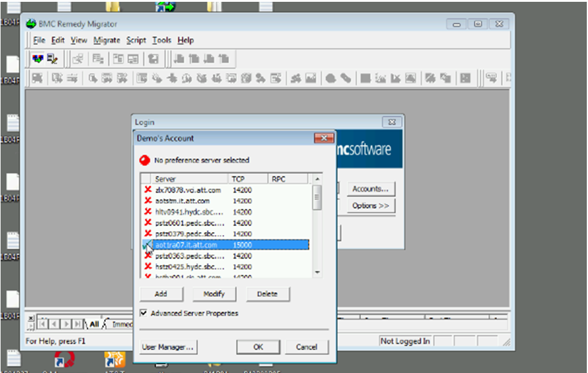Open User Manager dialog
Image resolution: width=588 pixels, height=373 pixels.
(168, 347)
